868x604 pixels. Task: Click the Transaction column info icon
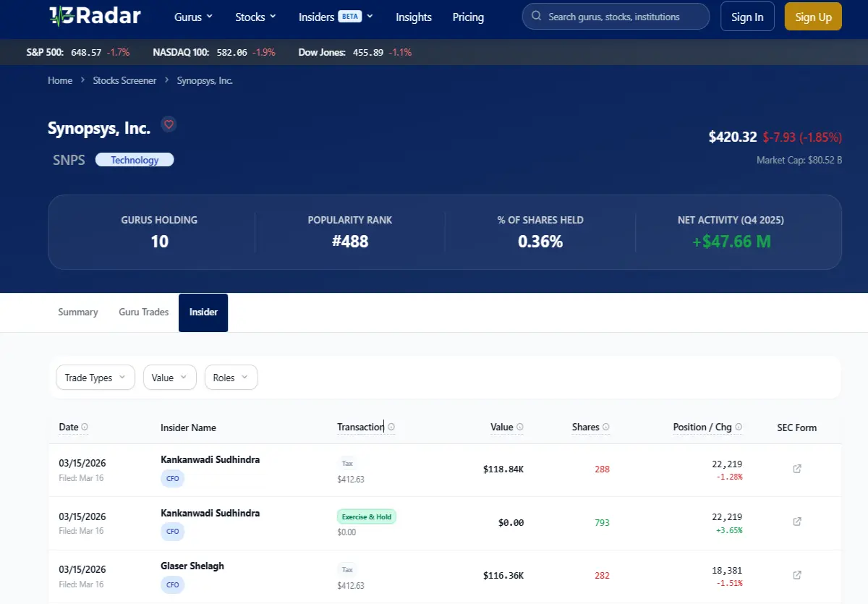pyautogui.click(x=391, y=427)
